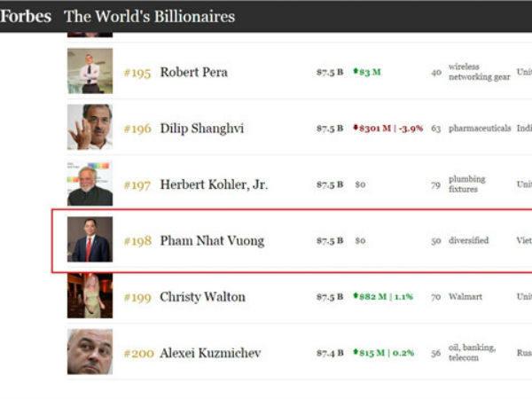
Task: Open Robert Pera's profile photo
Action: pos(90,71)
